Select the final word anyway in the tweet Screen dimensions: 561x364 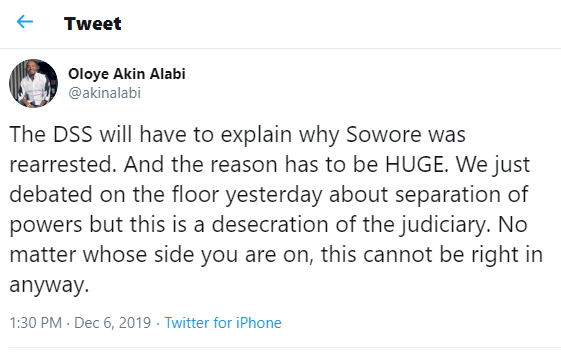[49, 286]
